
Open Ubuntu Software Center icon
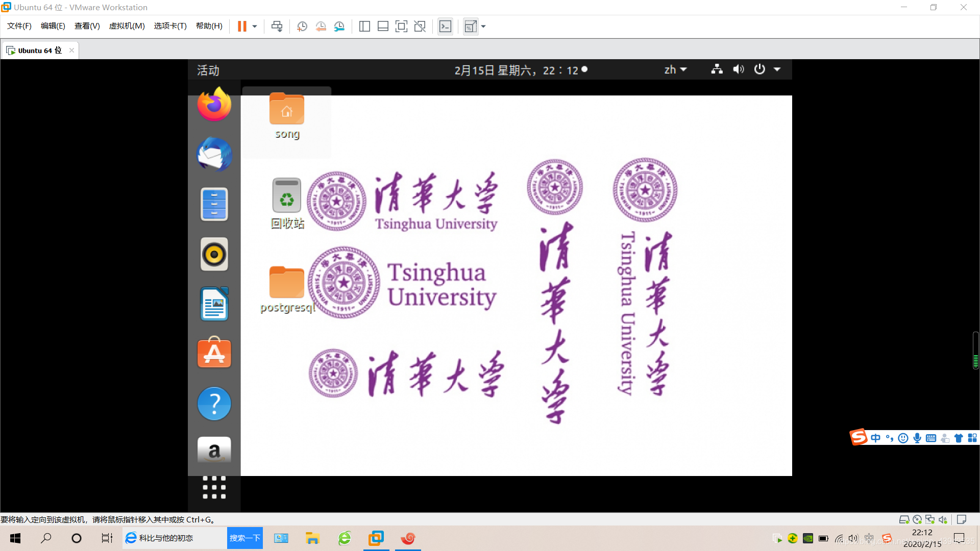tap(214, 353)
